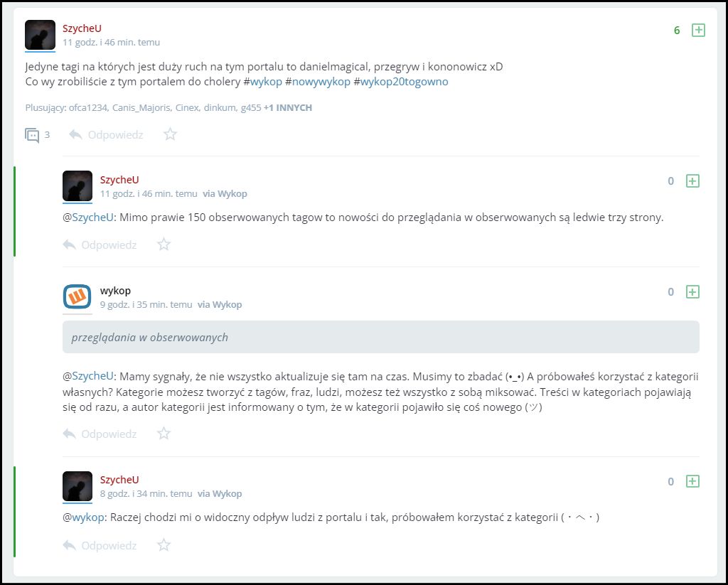Open voter profile Canis_Majoris

(142, 108)
